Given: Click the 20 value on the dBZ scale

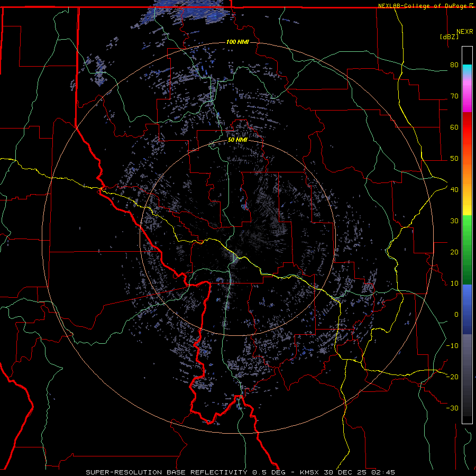Looking at the screenshot, I should point(454,252).
